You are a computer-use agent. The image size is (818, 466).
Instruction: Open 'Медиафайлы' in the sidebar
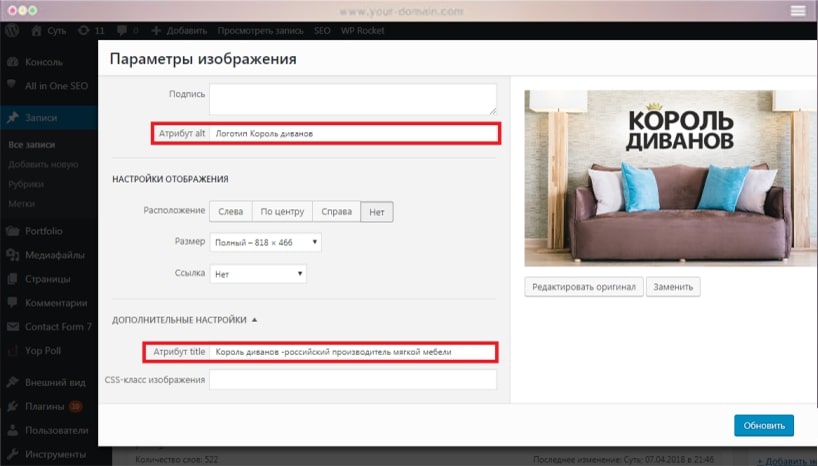pos(55,255)
